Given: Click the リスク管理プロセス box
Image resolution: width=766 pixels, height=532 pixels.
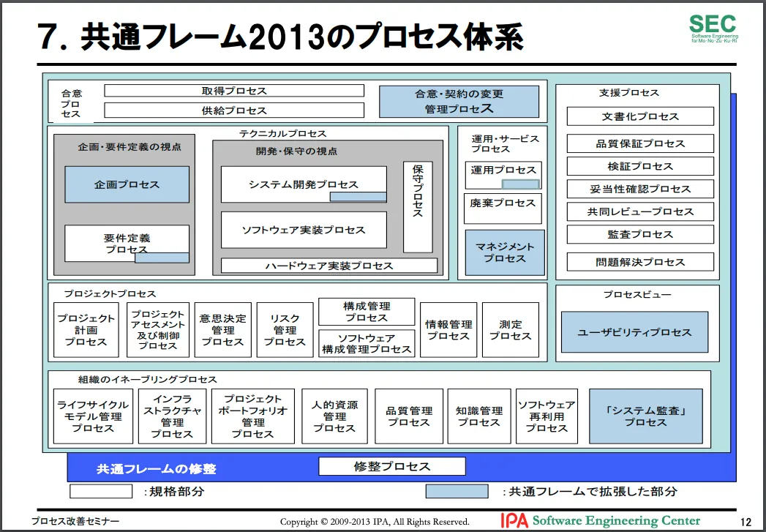Looking at the screenshot, I should coord(285,330).
